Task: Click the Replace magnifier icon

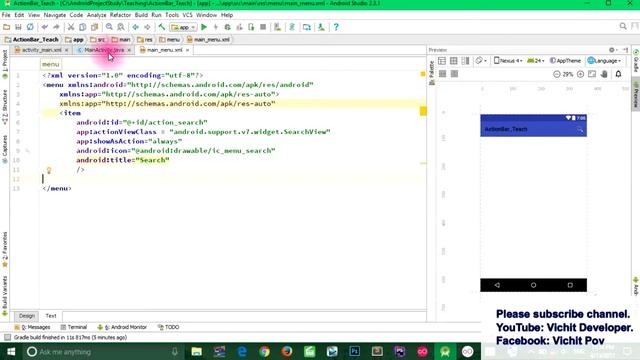Action: (x=121, y=27)
